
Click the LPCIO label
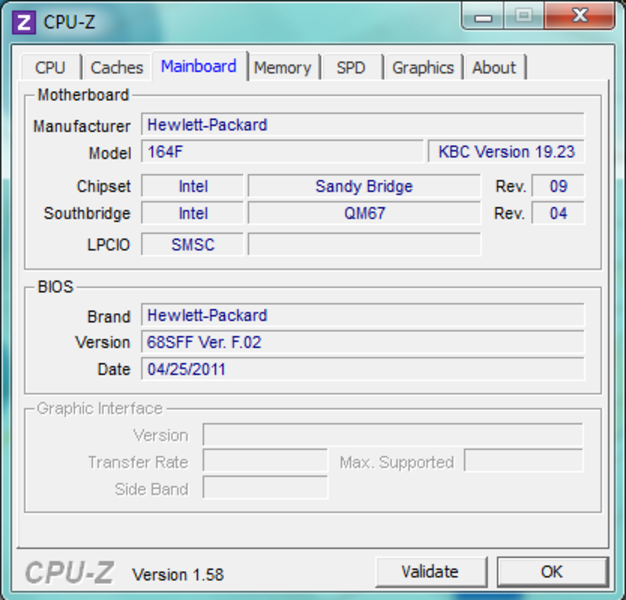[109, 245]
